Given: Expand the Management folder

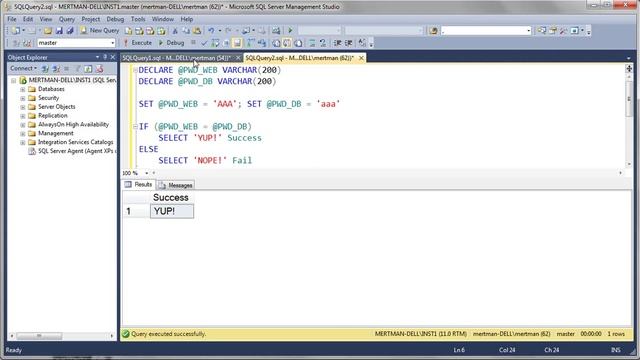Looking at the screenshot, I should 23,133.
